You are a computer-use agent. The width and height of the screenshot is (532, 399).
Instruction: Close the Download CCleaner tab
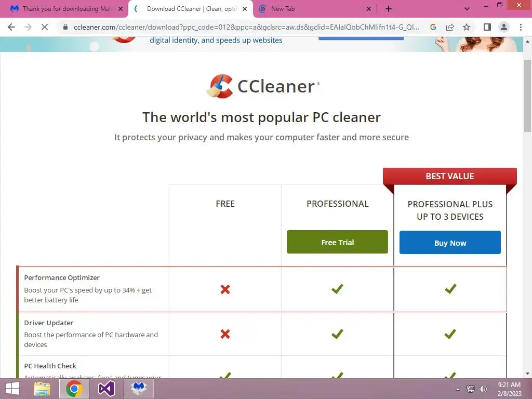[245, 9]
